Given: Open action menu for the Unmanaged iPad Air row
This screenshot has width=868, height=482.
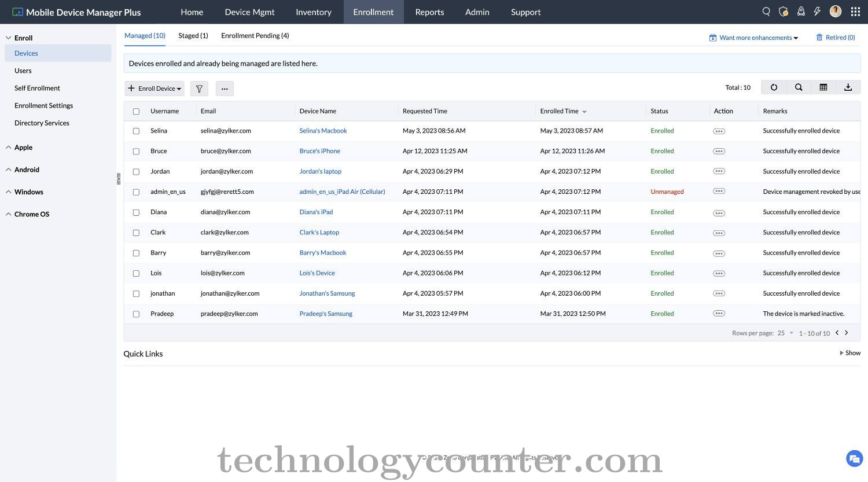Looking at the screenshot, I should (719, 192).
